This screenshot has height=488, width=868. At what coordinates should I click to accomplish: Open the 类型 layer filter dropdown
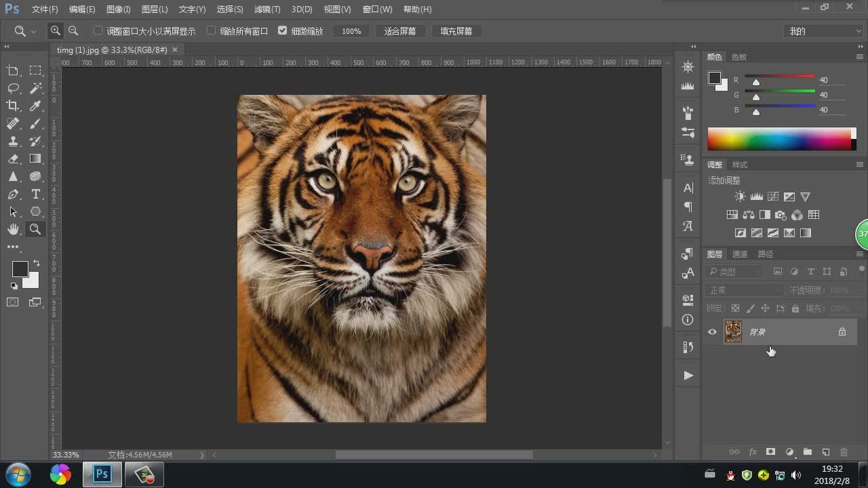pyautogui.click(x=735, y=272)
